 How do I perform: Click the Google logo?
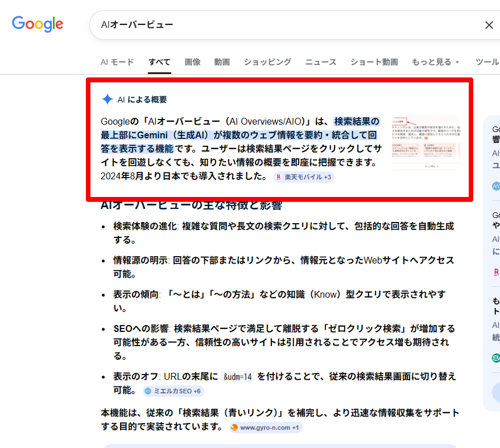tap(38, 24)
